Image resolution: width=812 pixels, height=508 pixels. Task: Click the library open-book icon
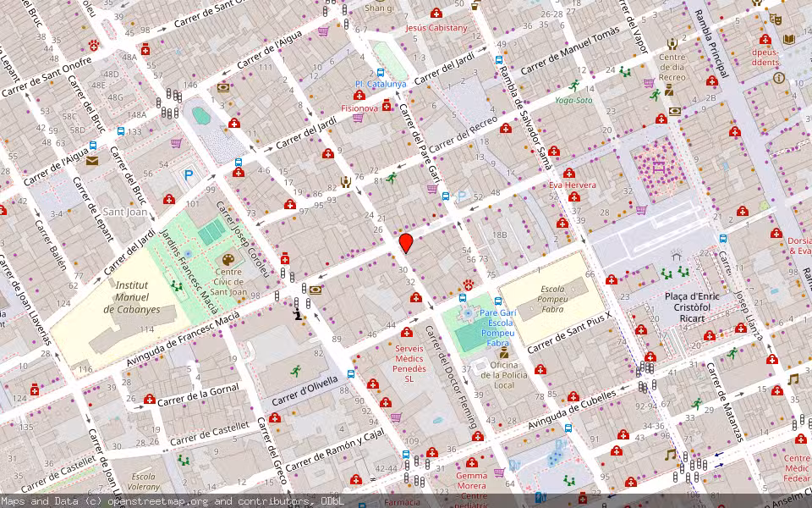click(x=788, y=39)
